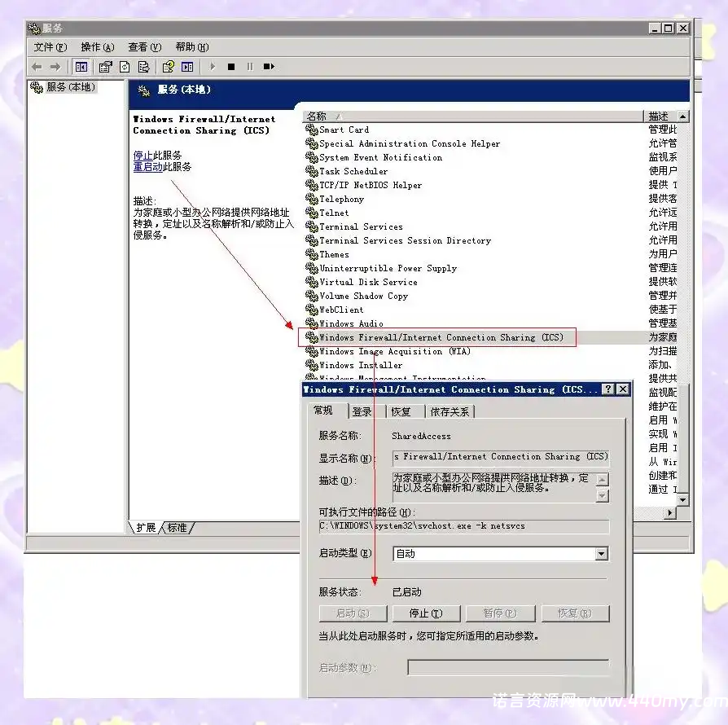The image size is (728, 725).
Task: Select Terminal Services Session Directory row
Action: click(405, 240)
